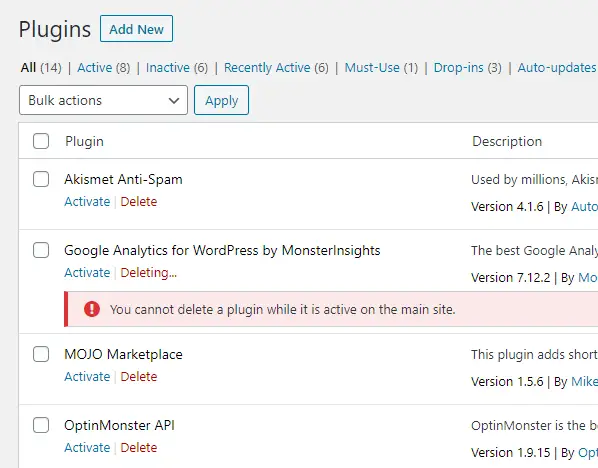Click the OptinMonster author link

coord(588,453)
